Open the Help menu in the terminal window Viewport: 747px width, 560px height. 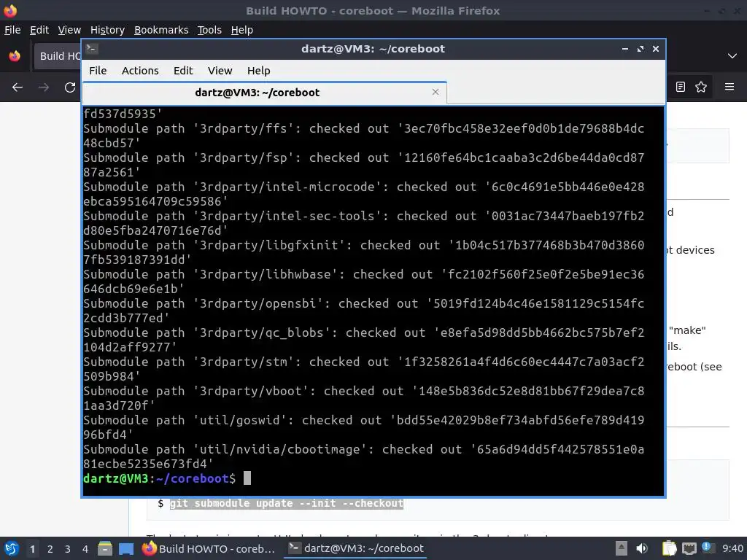tap(259, 71)
